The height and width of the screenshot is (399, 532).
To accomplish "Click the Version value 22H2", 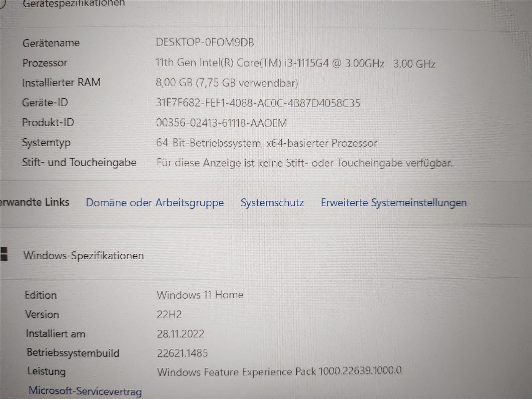I will coord(169,314).
